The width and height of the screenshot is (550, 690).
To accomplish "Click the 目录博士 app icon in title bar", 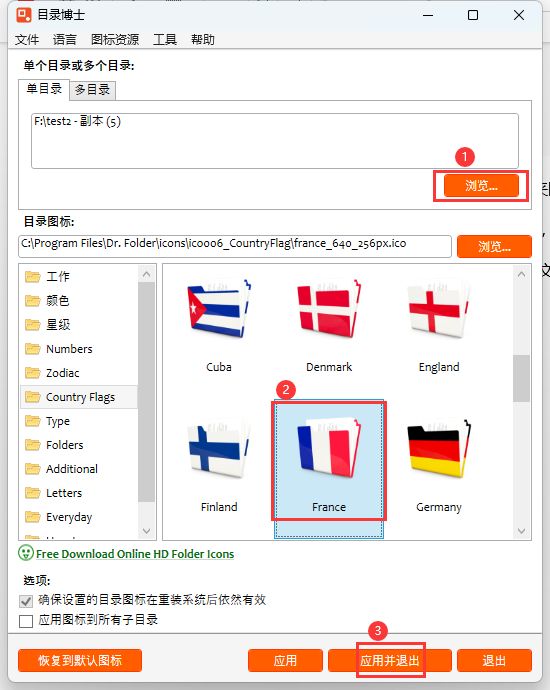I will click(24, 15).
